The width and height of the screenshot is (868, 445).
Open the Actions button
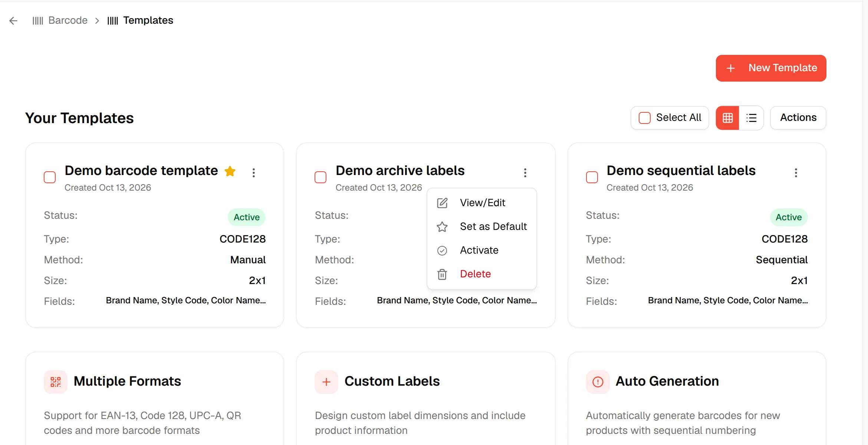[798, 118]
